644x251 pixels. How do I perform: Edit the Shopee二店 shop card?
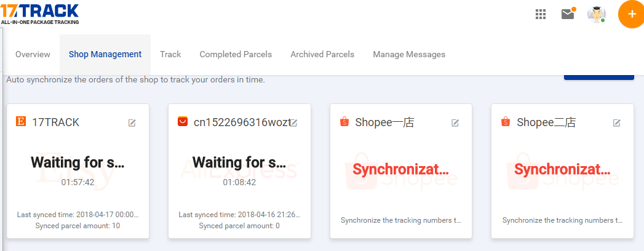click(x=616, y=123)
